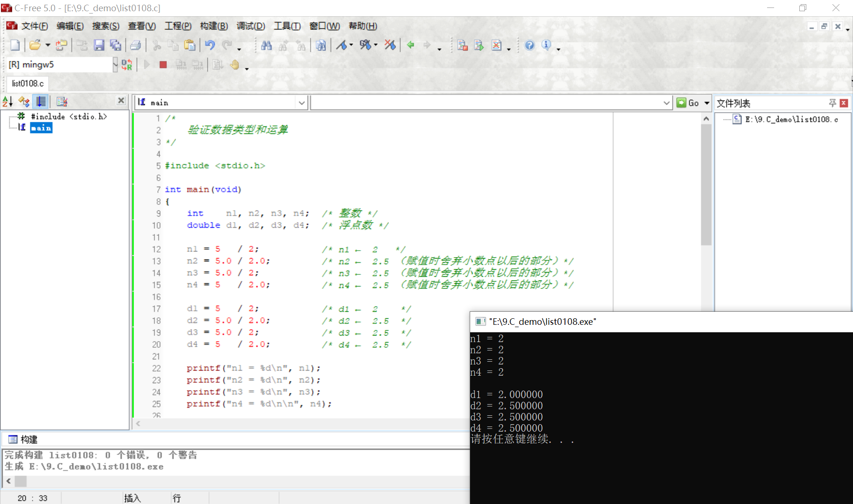Open a file using the folder icon
The image size is (853, 504).
[35, 45]
